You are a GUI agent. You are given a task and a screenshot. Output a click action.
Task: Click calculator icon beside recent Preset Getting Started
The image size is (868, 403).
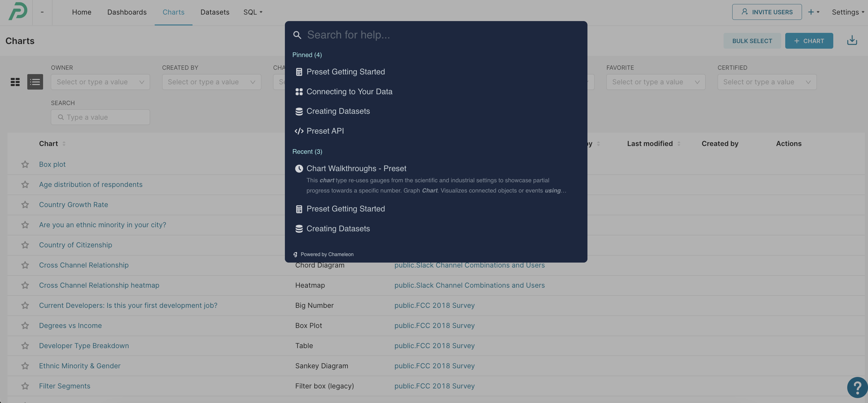click(299, 209)
